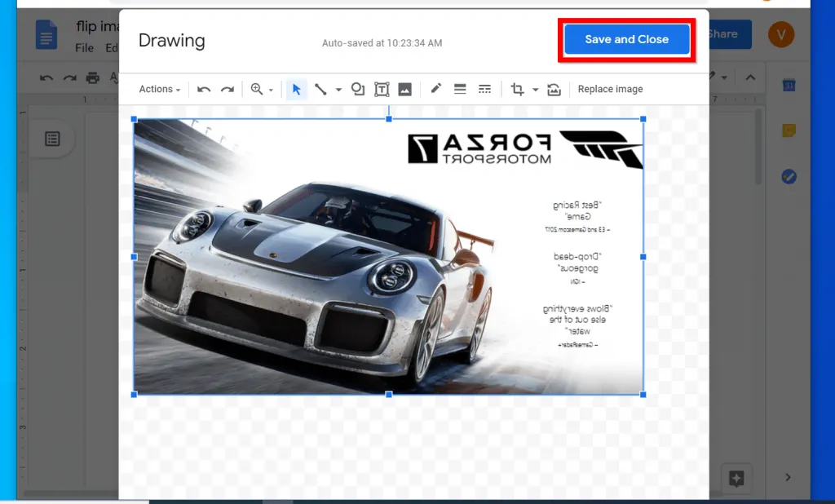The height and width of the screenshot is (504, 835).
Task: Open the Google Keep side panel icon
Action: (x=789, y=130)
